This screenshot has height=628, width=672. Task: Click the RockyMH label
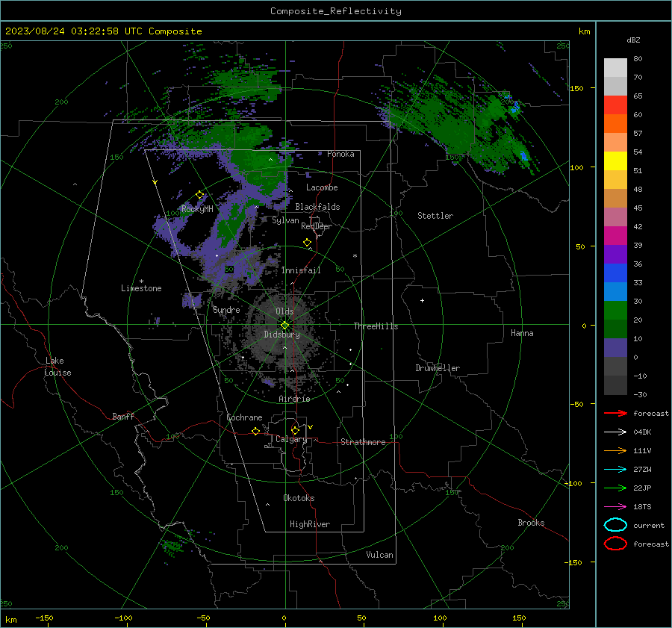[x=197, y=209]
